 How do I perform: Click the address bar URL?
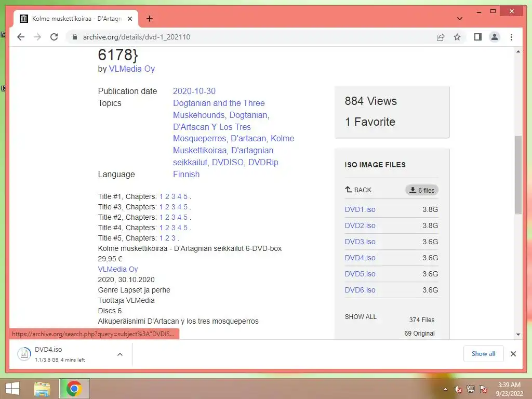coord(137,37)
